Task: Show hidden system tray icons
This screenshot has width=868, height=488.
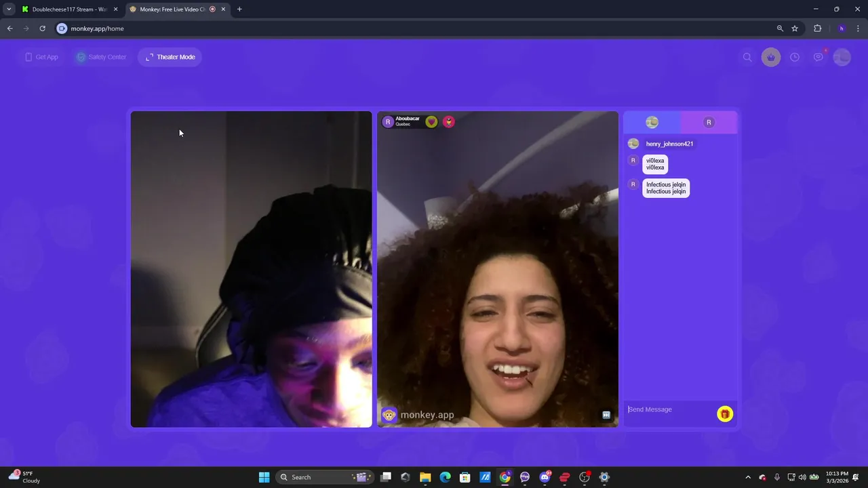Action: click(x=748, y=477)
